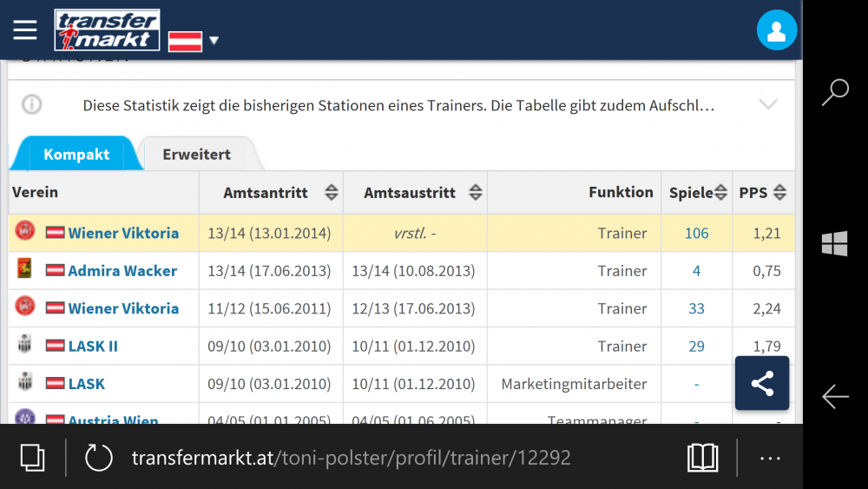Click the LASK II club crest
The image size is (868, 489).
(24, 344)
